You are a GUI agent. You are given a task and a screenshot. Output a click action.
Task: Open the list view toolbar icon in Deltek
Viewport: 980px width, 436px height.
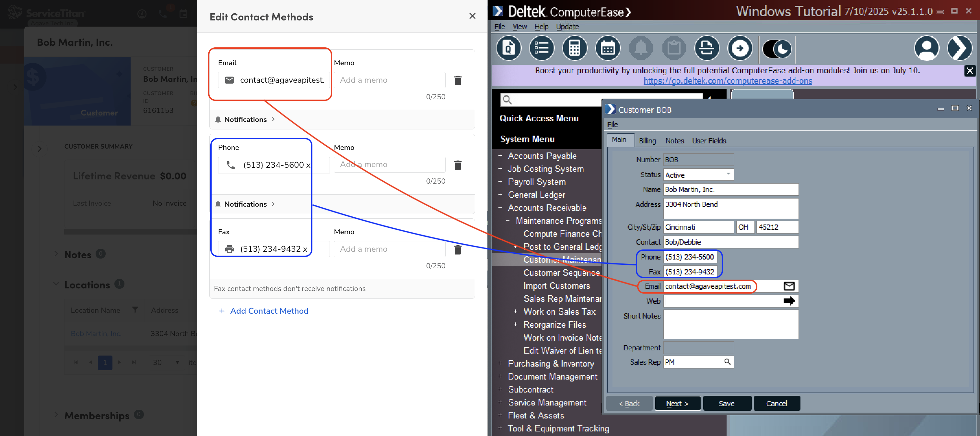coord(541,48)
